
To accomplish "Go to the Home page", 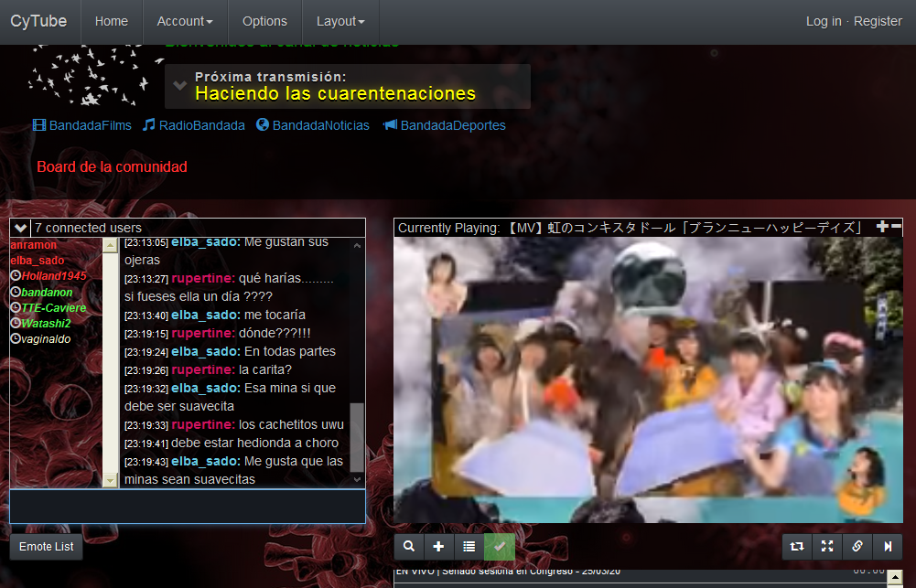I will (x=111, y=21).
